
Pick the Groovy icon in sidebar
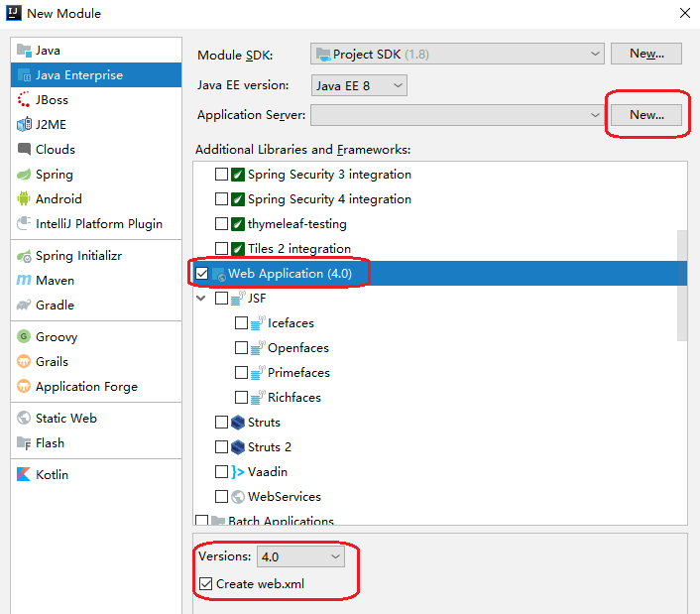(25, 337)
